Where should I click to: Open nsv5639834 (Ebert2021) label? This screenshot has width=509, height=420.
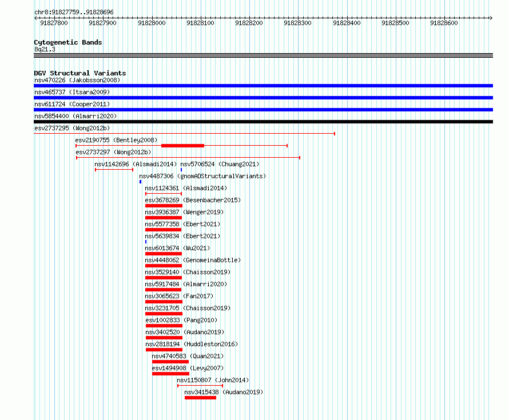(x=182, y=236)
